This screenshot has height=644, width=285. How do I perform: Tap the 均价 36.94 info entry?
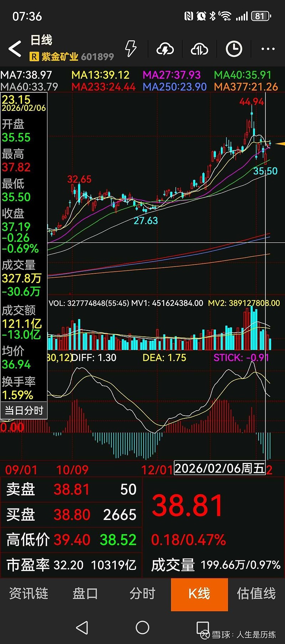[x=16, y=357]
